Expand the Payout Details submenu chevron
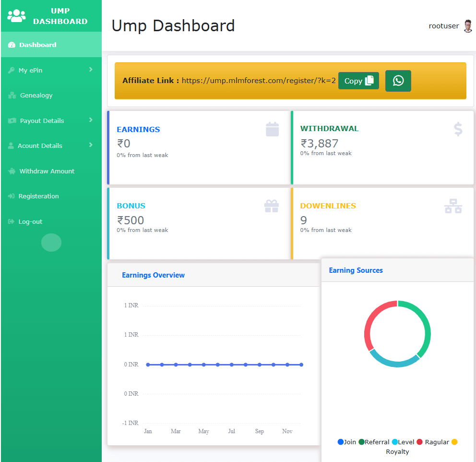476x462 pixels. coord(91,120)
